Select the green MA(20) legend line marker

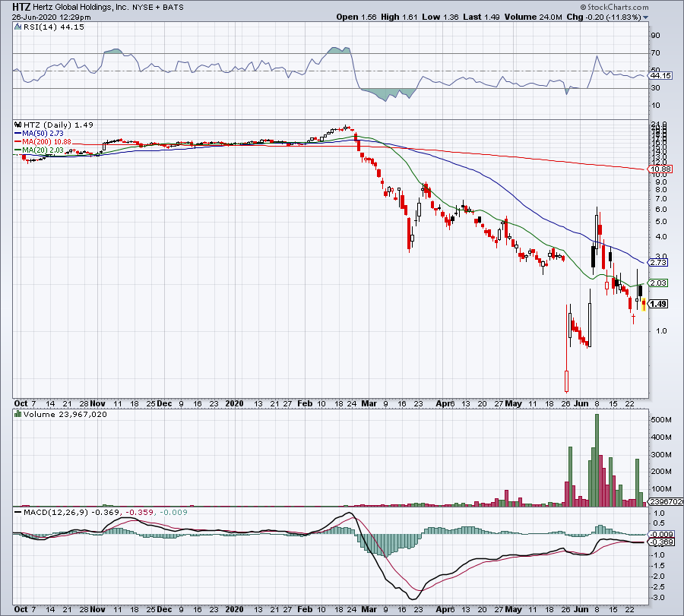18,150
